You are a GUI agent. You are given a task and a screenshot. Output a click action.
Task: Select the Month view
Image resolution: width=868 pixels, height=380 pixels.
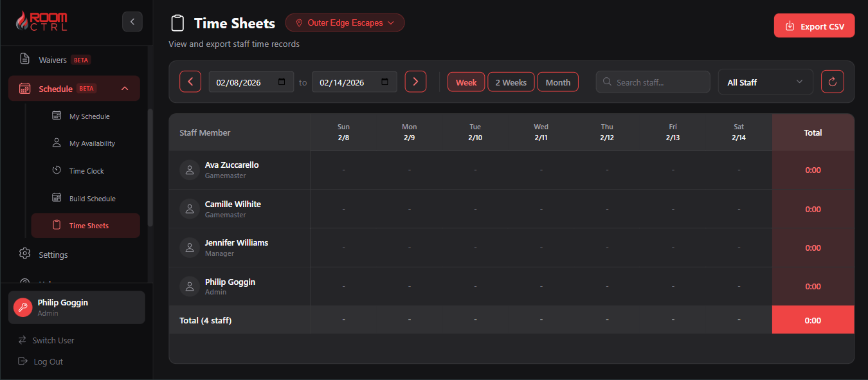tap(557, 82)
